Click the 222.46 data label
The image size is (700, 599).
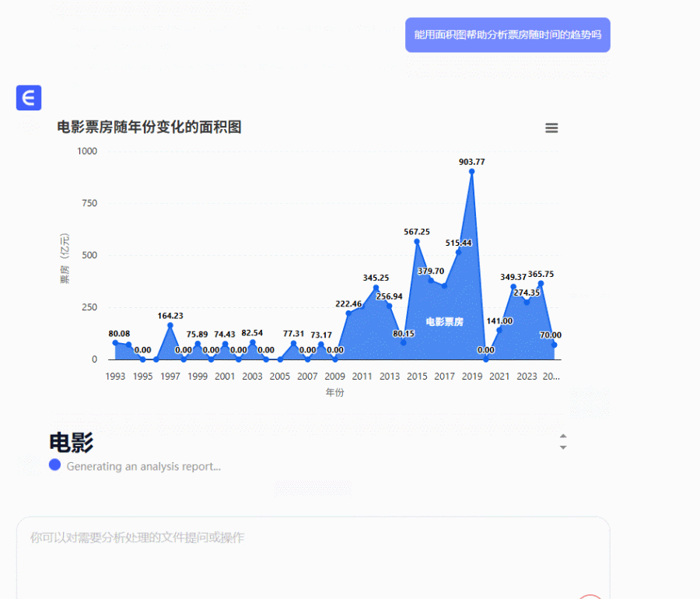(348, 304)
